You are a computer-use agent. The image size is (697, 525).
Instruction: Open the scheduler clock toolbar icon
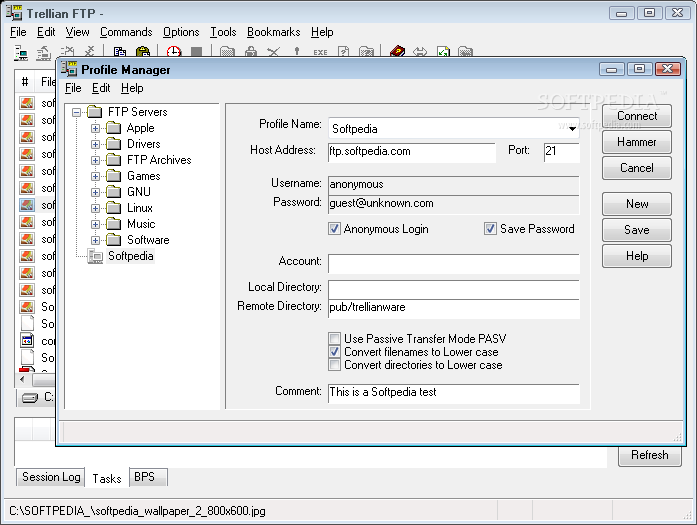click(174, 52)
